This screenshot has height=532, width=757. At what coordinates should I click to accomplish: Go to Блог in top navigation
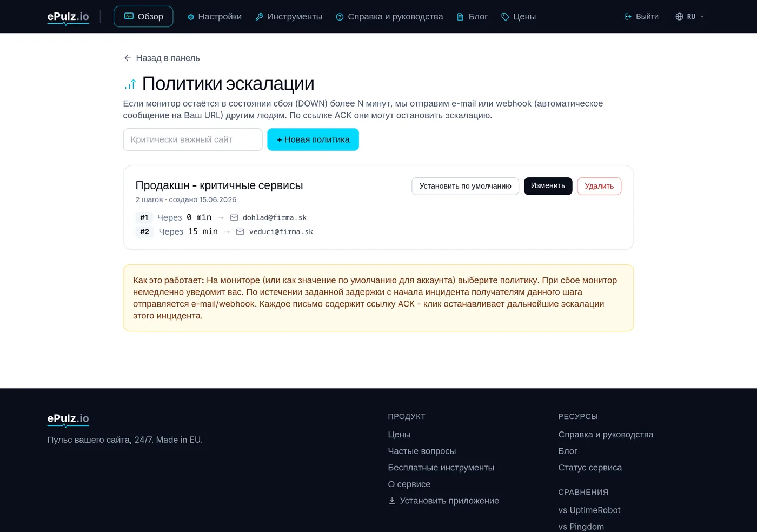click(x=472, y=17)
